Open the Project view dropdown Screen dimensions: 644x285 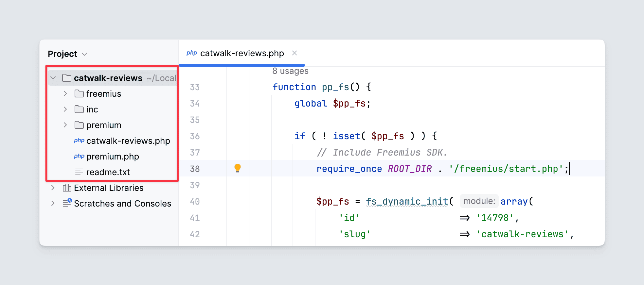coord(84,54)
